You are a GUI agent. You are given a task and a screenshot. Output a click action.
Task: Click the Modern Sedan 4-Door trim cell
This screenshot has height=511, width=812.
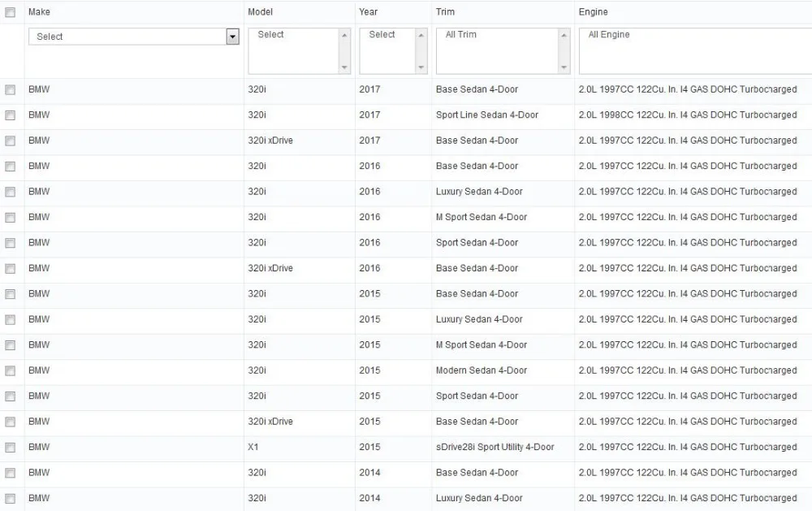tap(481, 370)
